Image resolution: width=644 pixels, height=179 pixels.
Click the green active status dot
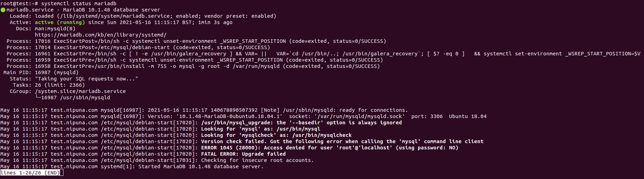pyautogui.click(x=3, y=10)
